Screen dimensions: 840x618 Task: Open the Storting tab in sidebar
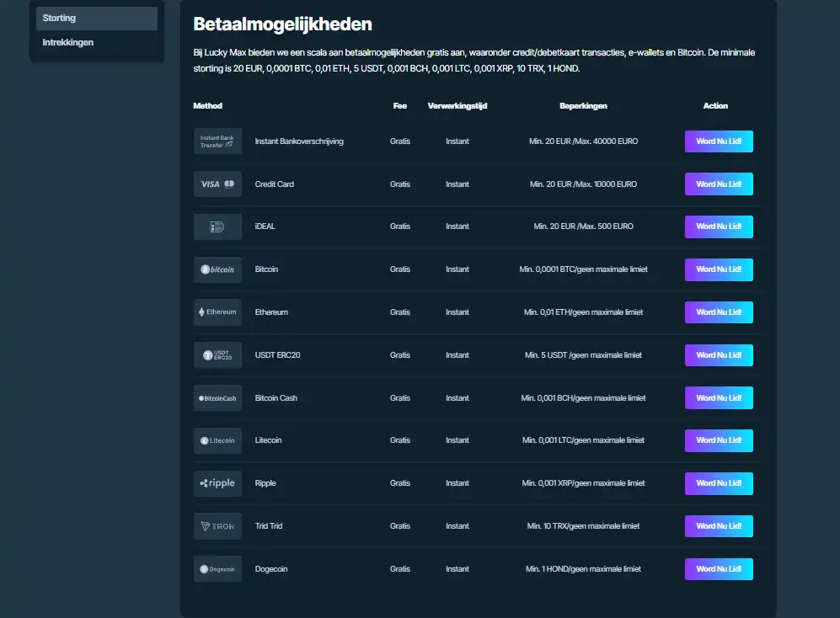tap(96, 19)
